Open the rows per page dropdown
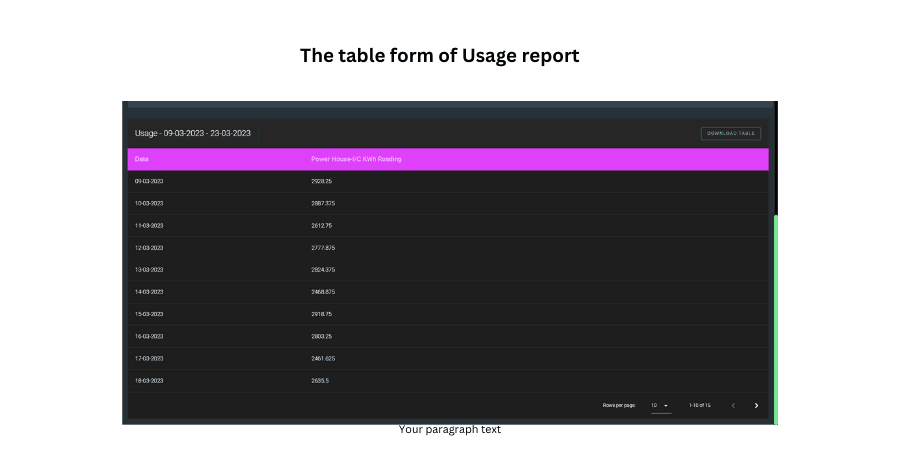900x450 pixels. (661, 406)
